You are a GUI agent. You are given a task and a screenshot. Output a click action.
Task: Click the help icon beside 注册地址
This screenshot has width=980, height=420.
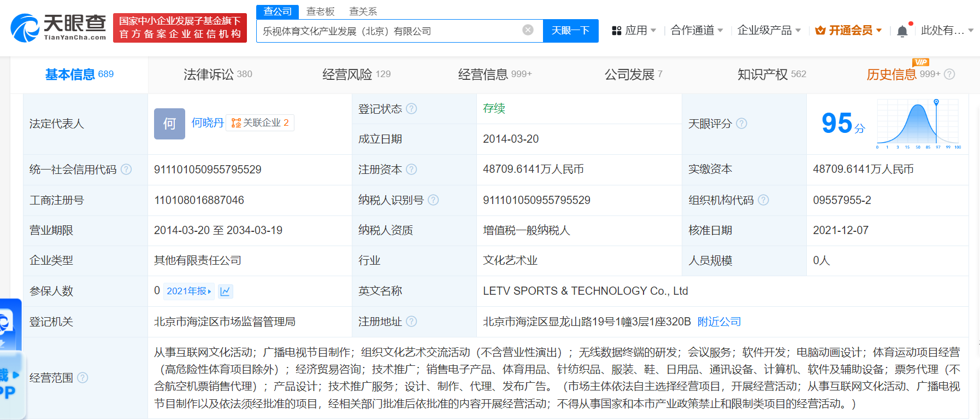[x=411, y=322]
